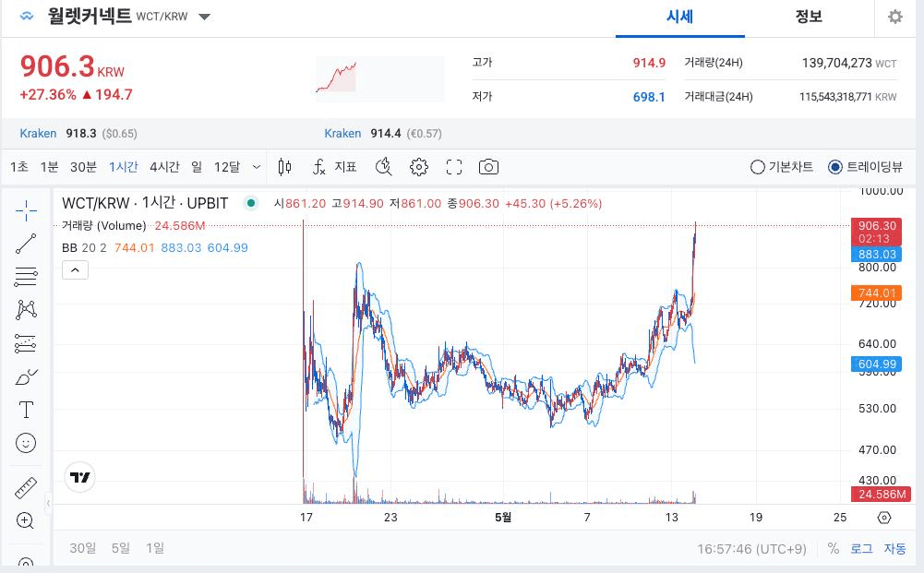
Task: Click the WCT/KRW · 1시간 · UPBIT title
Action: (145, 203)
